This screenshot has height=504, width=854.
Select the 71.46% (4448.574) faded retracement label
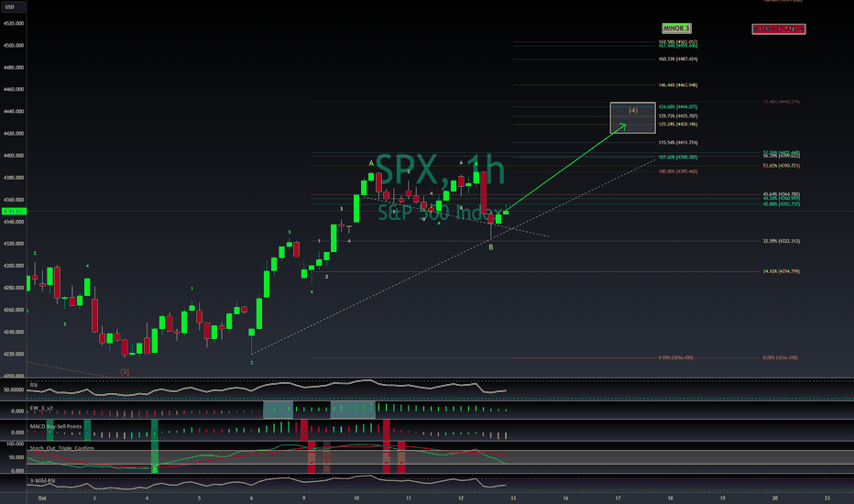click(781, 102)
